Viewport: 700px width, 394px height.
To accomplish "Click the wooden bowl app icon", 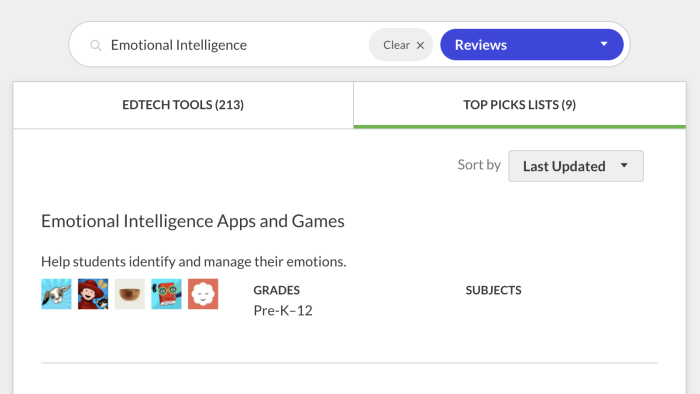I will coord(129,294).
